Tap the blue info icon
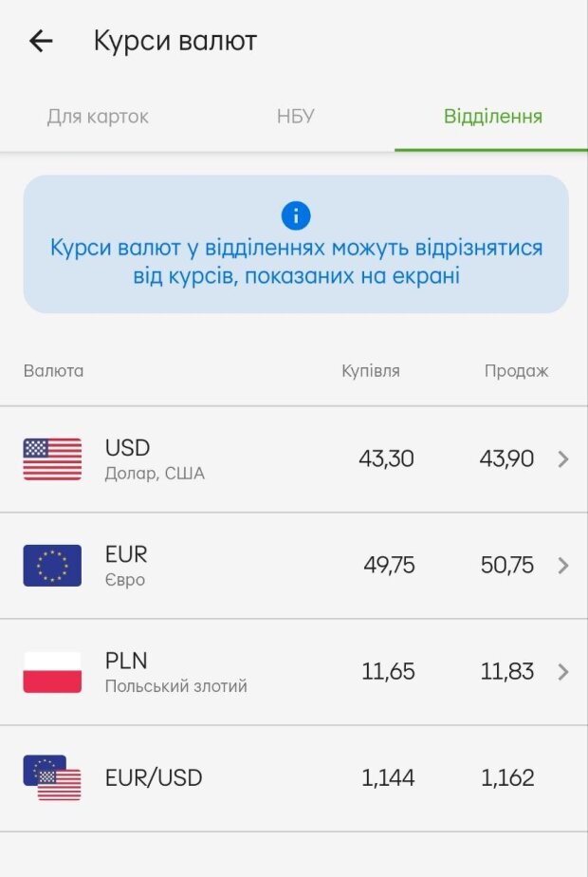This screenshot has height=877, width=588. coord(296,215)
